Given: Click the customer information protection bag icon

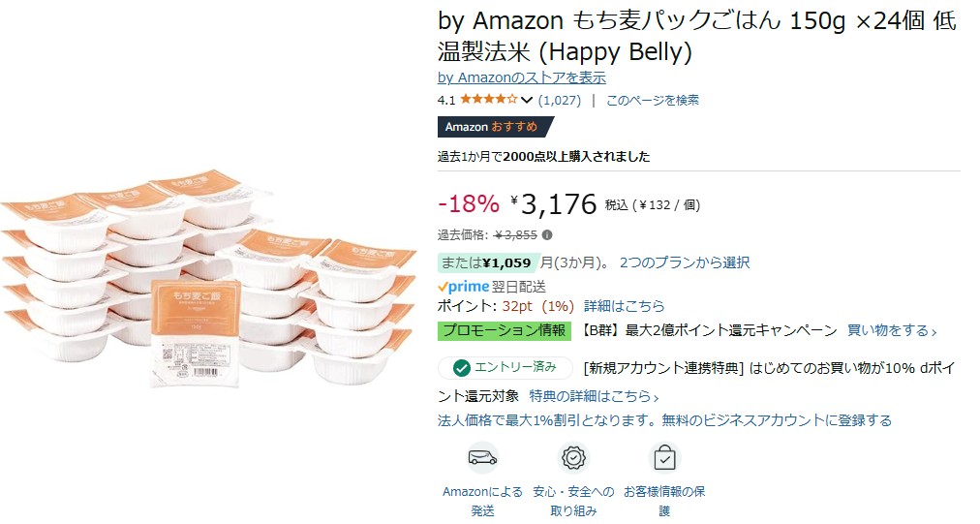Looking at the screenshot, I should pyautogui.click(x=664, y=458).
